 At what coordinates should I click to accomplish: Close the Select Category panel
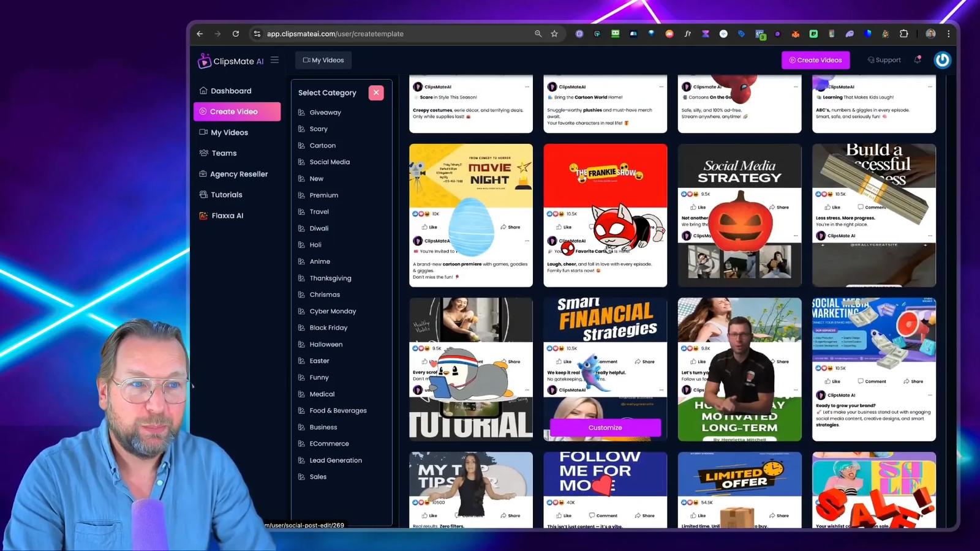point(376,92)
